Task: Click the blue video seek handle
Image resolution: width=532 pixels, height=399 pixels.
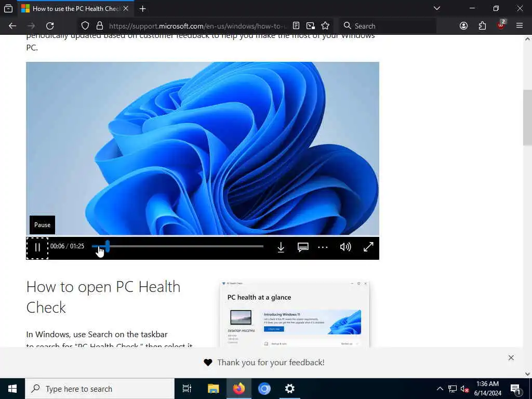Action: point(107,246)
